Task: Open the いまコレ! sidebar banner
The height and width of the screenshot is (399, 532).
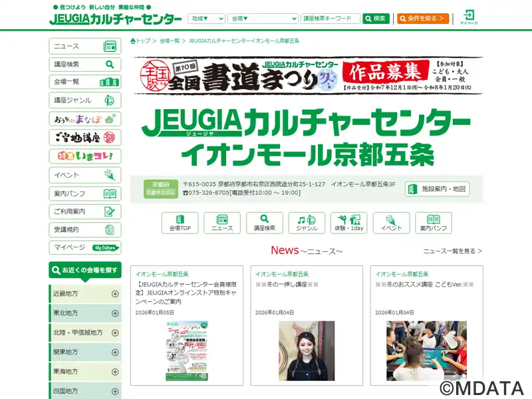Action: tap(85, 156)
